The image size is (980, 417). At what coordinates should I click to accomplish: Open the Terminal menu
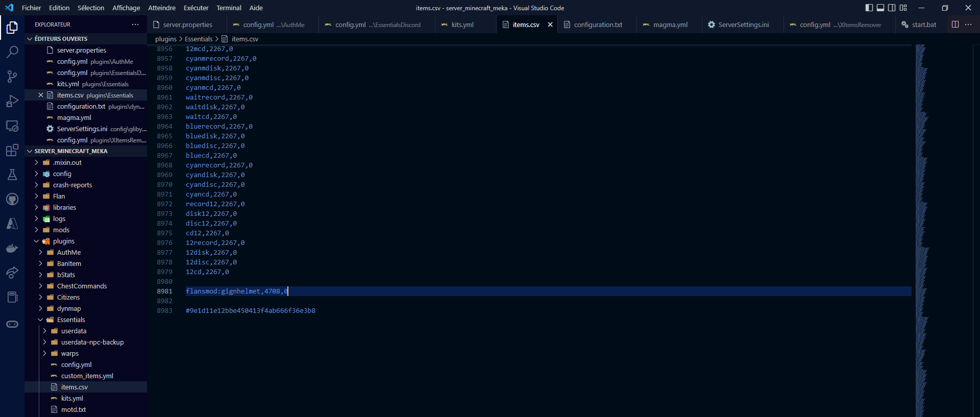228,8
